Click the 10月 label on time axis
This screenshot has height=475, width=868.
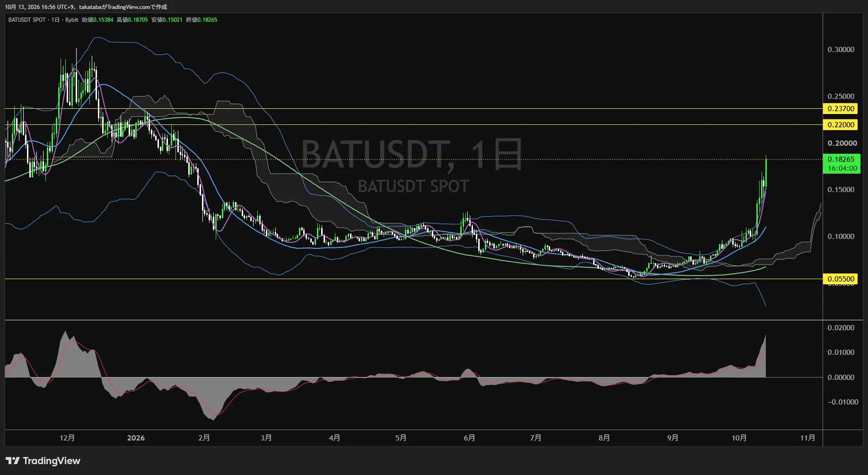click(x=739, y=438)
